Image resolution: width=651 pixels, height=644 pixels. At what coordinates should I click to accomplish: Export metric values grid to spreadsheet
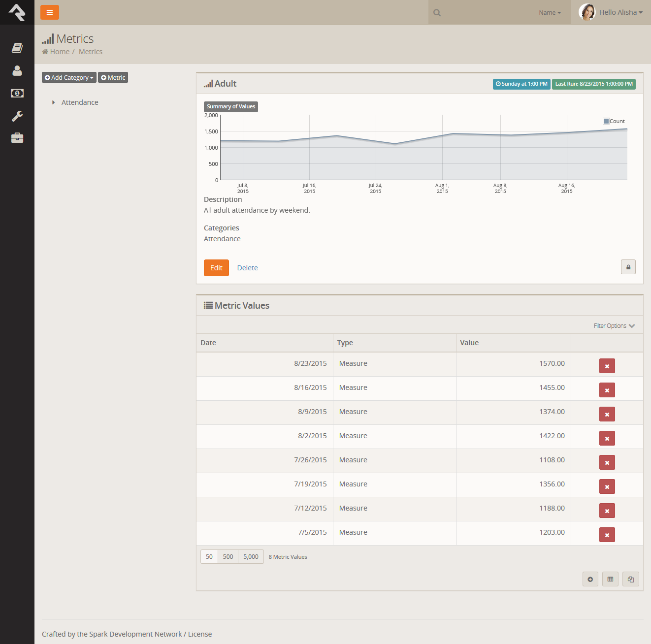611,579
